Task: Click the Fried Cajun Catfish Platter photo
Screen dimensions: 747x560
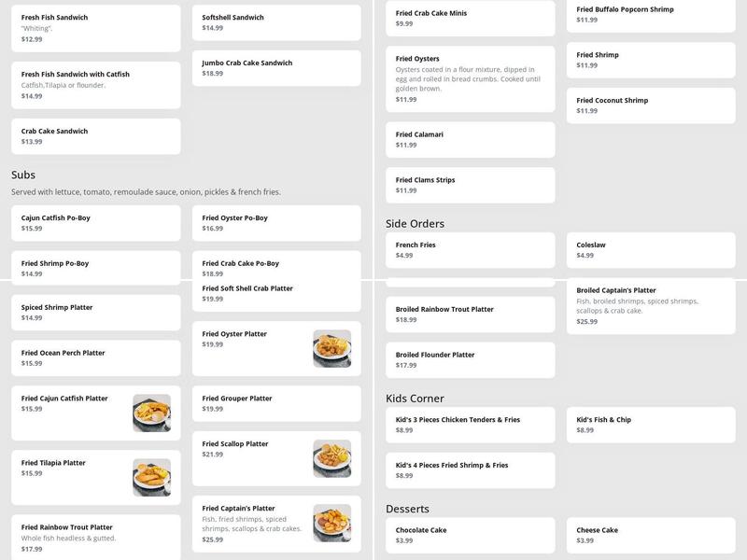Action: pyautogui.click(x=151, y=413)
